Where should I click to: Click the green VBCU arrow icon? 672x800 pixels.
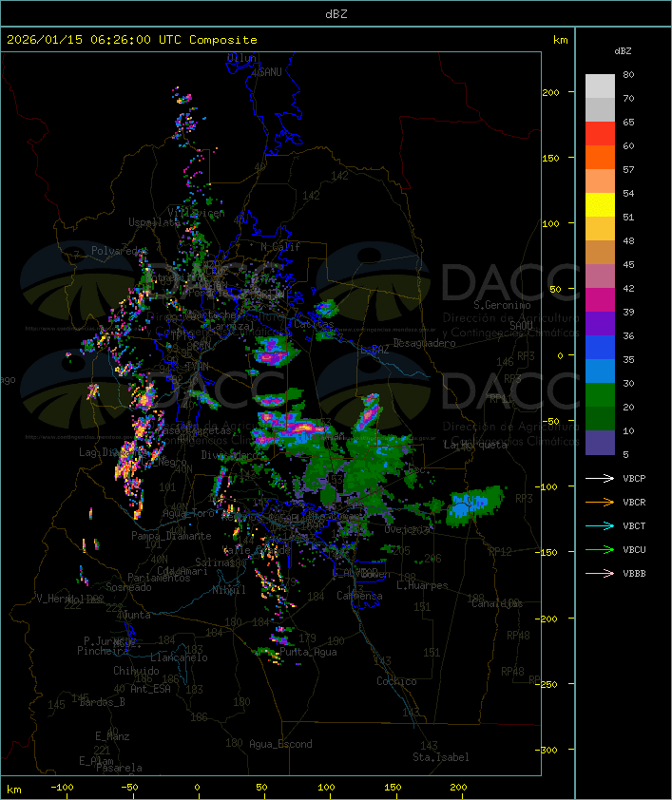pos(601,549)
